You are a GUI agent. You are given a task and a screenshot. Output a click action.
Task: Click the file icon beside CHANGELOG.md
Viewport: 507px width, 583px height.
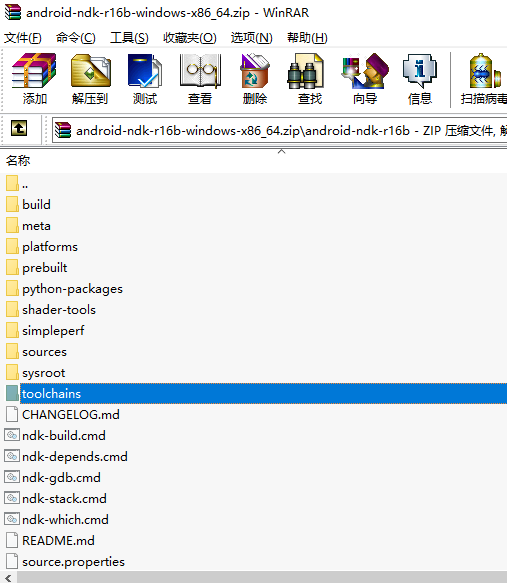12,415
